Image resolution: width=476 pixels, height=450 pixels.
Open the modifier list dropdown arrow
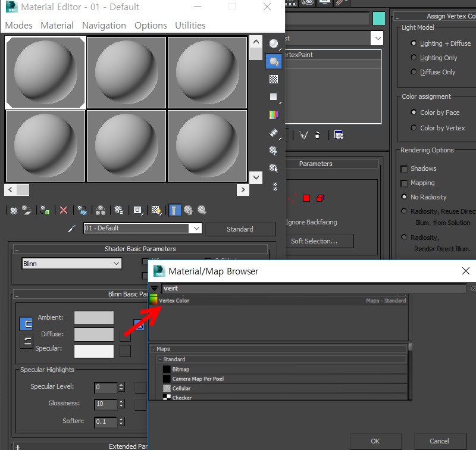pyautogui.click(x=377, y=38)
